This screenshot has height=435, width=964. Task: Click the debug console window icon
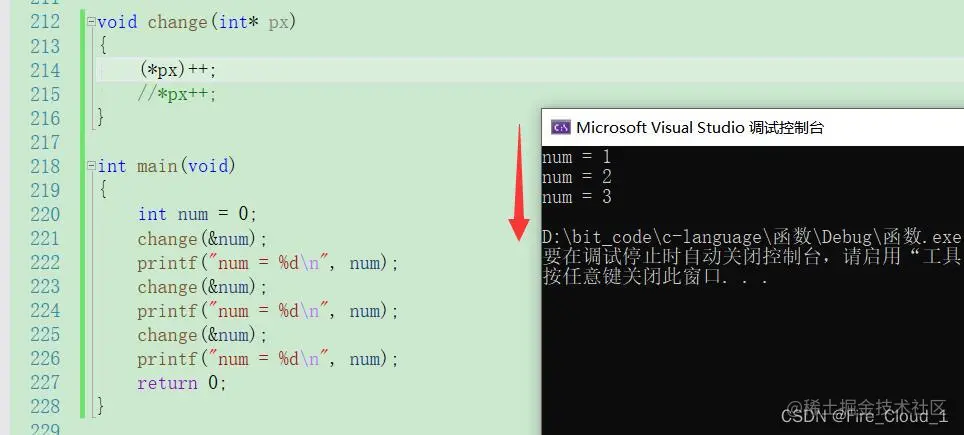coord(561,127)
